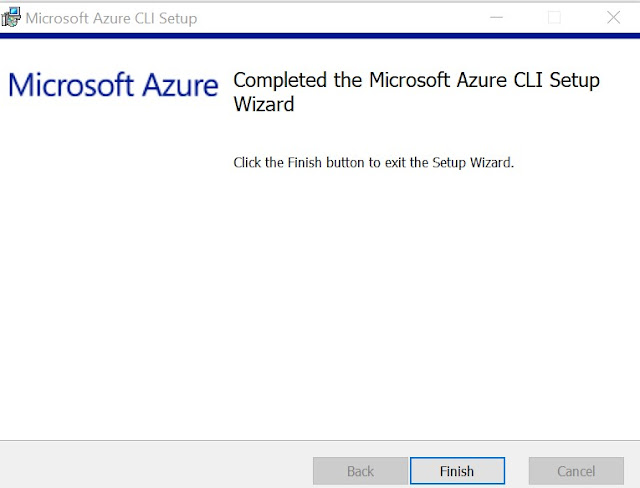
Task: Click the dark blue banner line under title bar
Action: pos(320,35)
